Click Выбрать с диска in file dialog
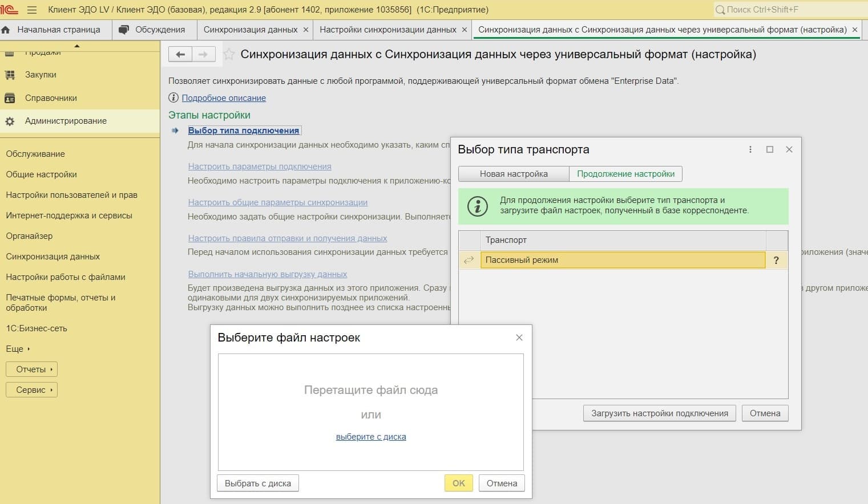Screen dimensions: 868x504 pos(257,483)
